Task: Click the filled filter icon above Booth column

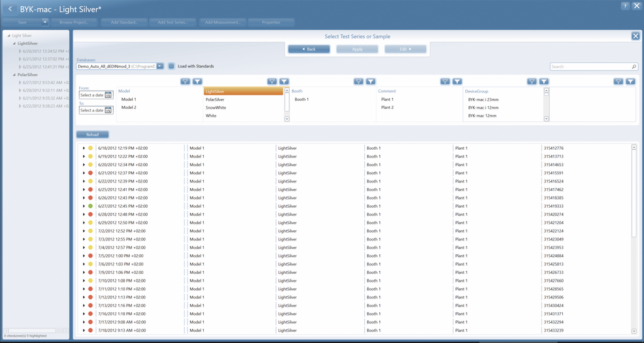Action: pos(371,82)
